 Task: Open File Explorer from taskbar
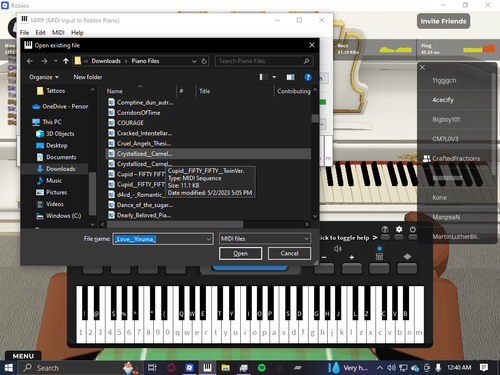[226, 368]
